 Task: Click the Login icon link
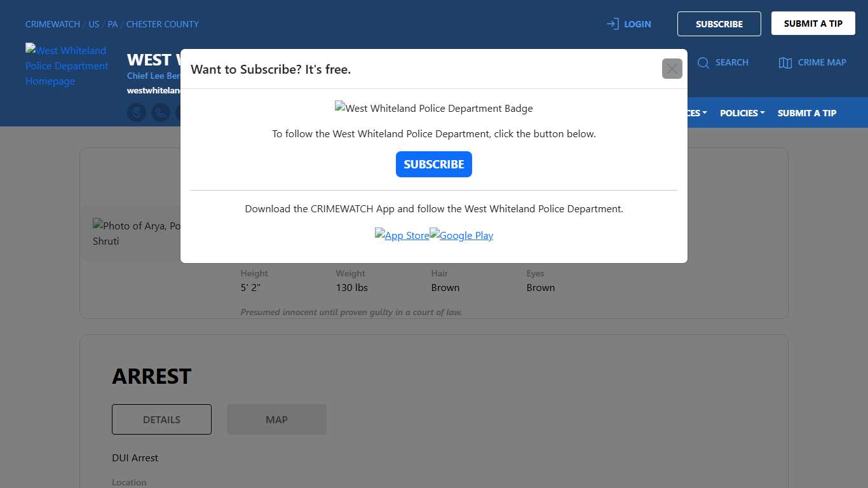pyautogui.click(x=628, y=24)
